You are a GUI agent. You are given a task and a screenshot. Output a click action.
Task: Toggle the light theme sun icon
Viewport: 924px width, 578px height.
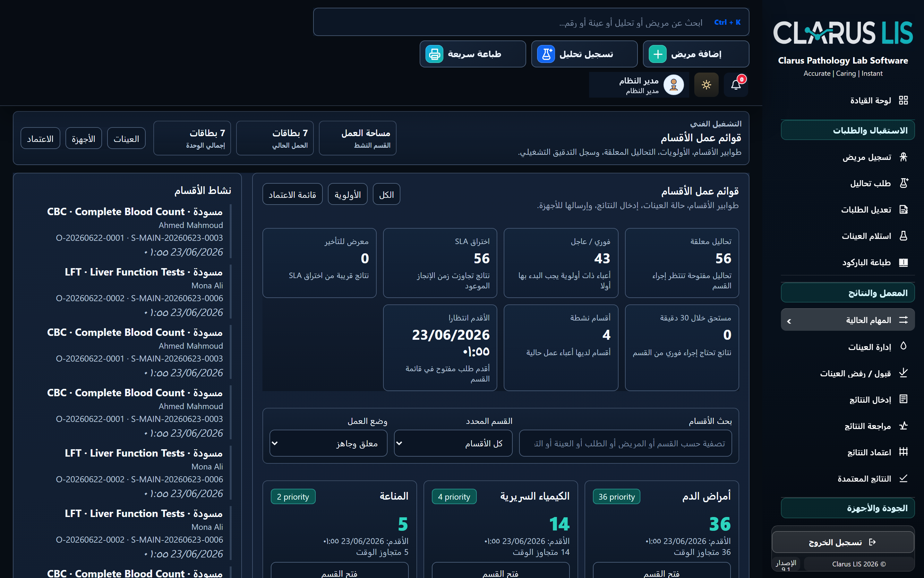(x=706, y=85)
